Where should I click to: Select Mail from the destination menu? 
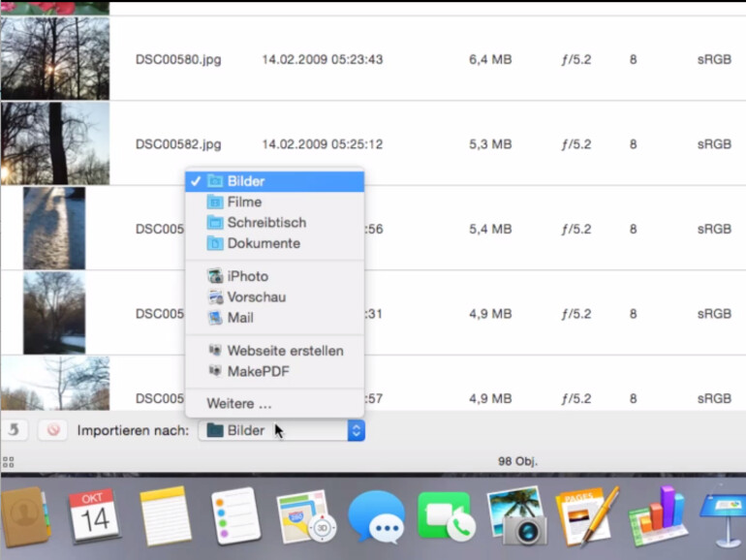(x=274, y=318)
